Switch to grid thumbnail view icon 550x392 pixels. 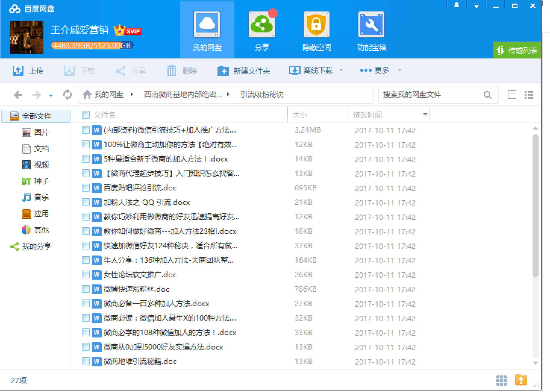(x=501, y=380)
